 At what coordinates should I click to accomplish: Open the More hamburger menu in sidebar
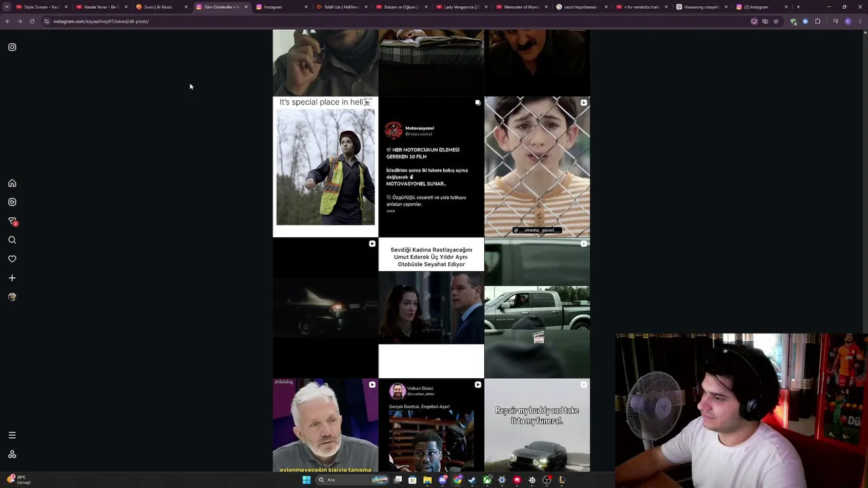click(x=12, y=435)
